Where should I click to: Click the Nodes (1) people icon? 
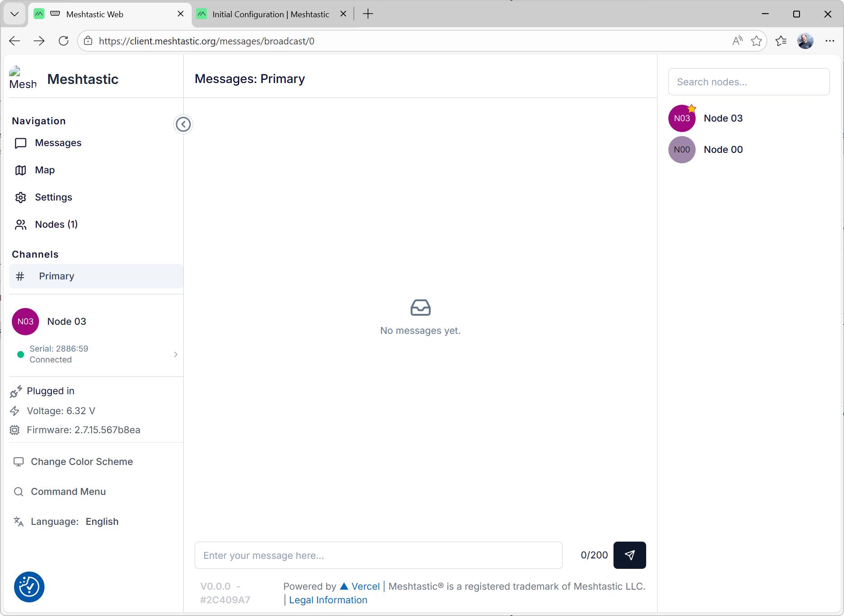point(20,224)
